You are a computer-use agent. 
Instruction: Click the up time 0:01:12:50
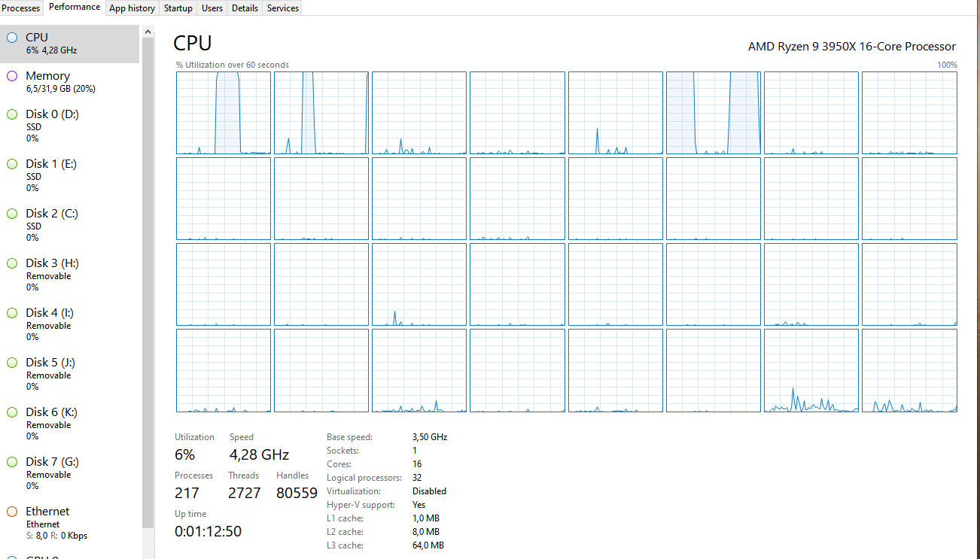[208, 531]
